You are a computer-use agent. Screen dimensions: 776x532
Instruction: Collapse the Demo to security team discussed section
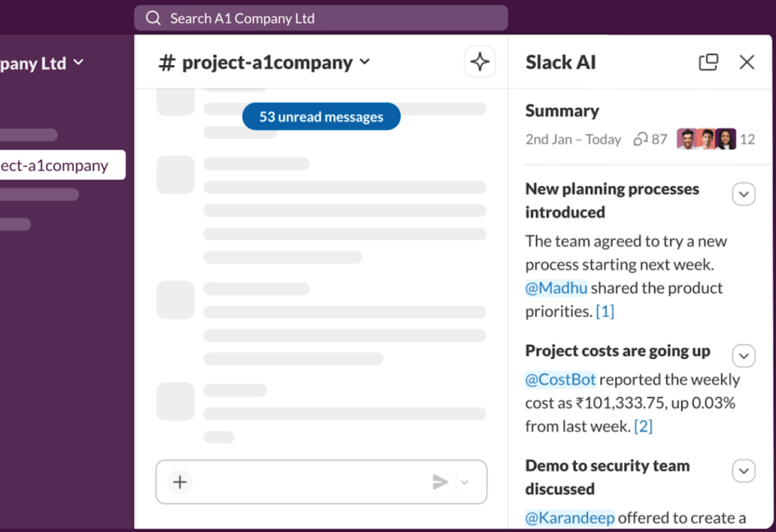pos(743,470)
